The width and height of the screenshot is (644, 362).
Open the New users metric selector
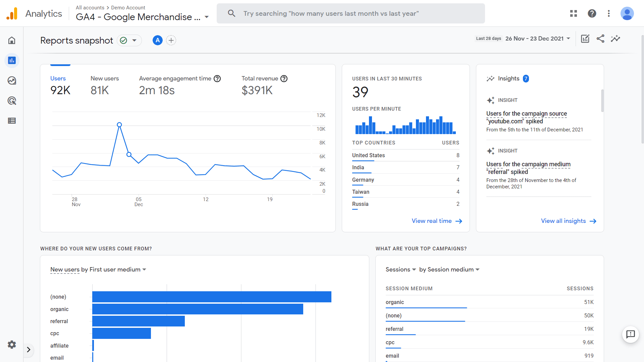(65, 269)
